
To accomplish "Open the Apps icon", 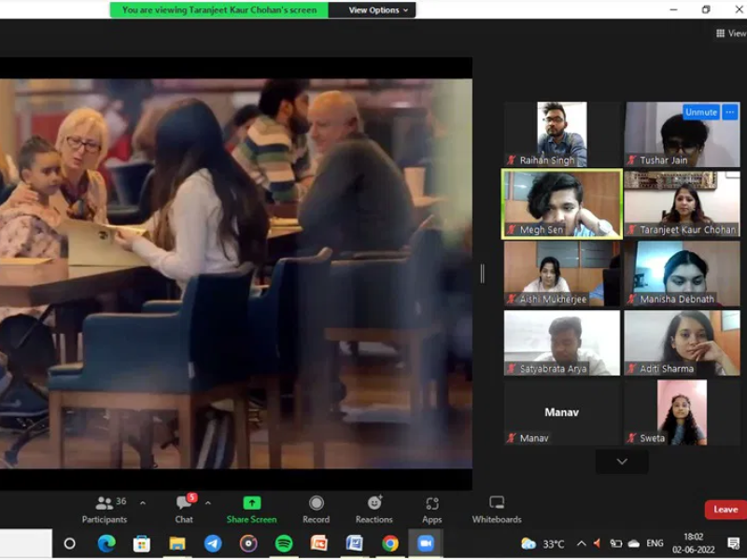I will coord(432,503).
